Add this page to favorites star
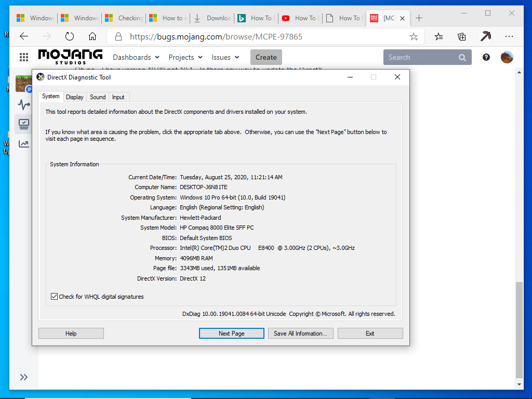The height and width of the screenshot is (399, 532). (414, 37)
